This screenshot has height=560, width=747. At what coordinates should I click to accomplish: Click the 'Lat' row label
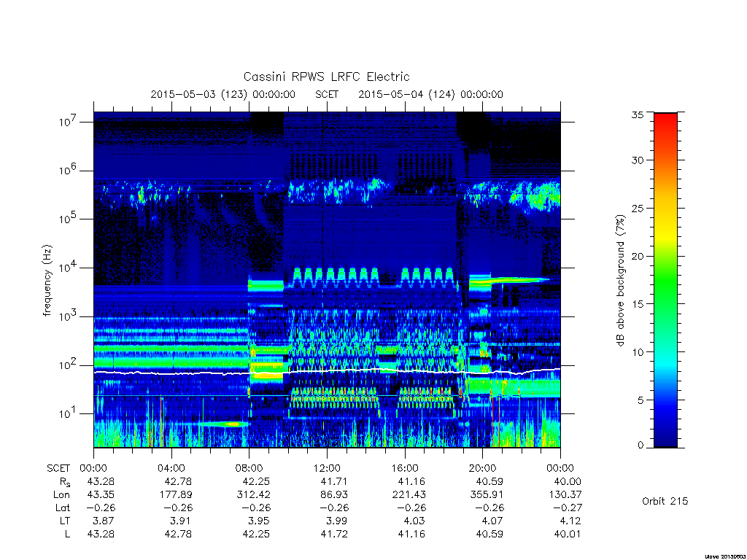point(63,507)
